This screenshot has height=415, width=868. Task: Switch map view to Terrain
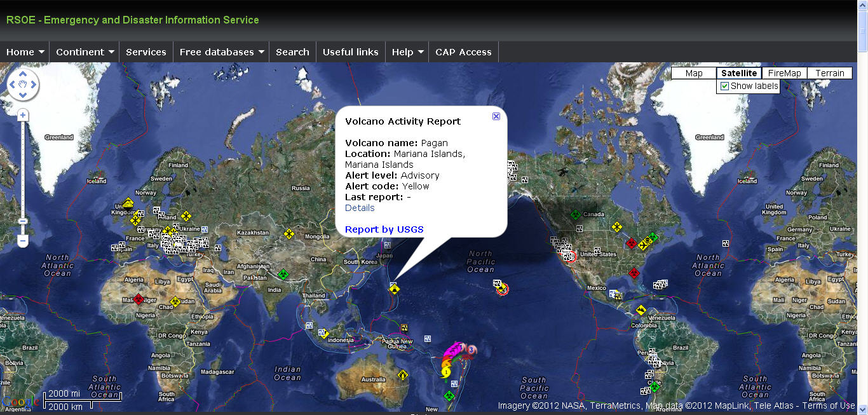[829, 73]
